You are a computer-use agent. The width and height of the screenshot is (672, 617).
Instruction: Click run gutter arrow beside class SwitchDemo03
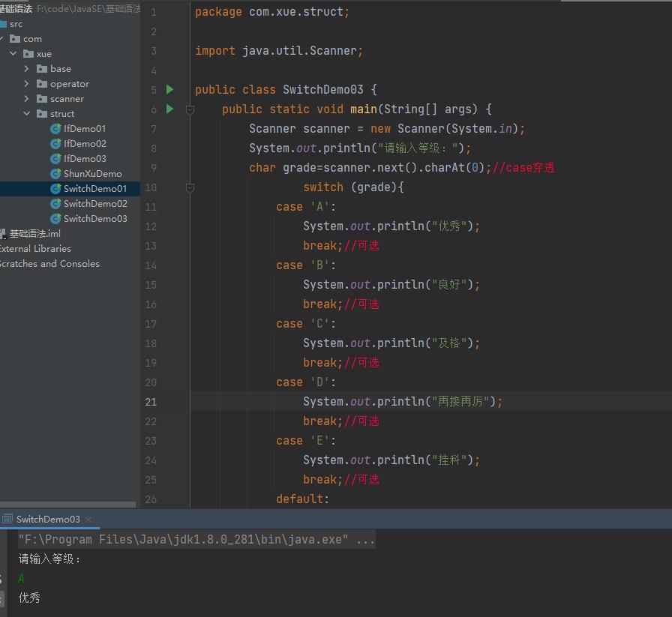click(169, 89)
